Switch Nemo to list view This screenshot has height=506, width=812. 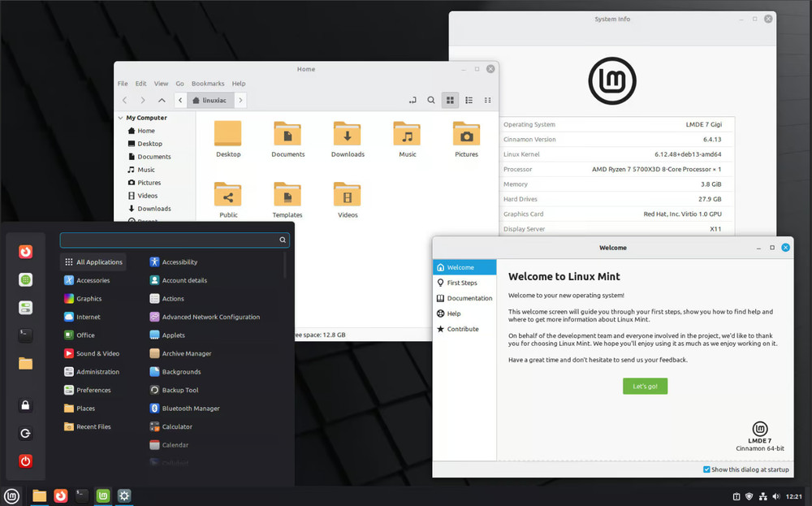(469, 100)
